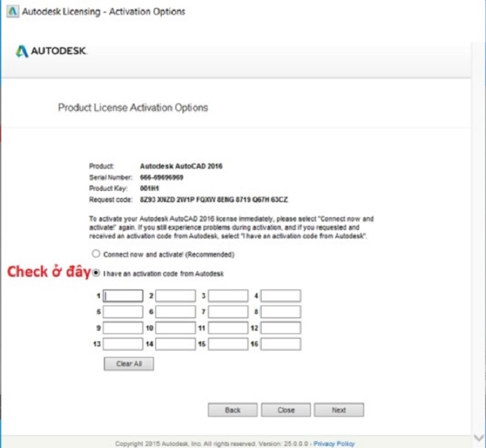Screen dimensions: 486x448
Task: Focus activation code field 13
Action: pos(123,344)
